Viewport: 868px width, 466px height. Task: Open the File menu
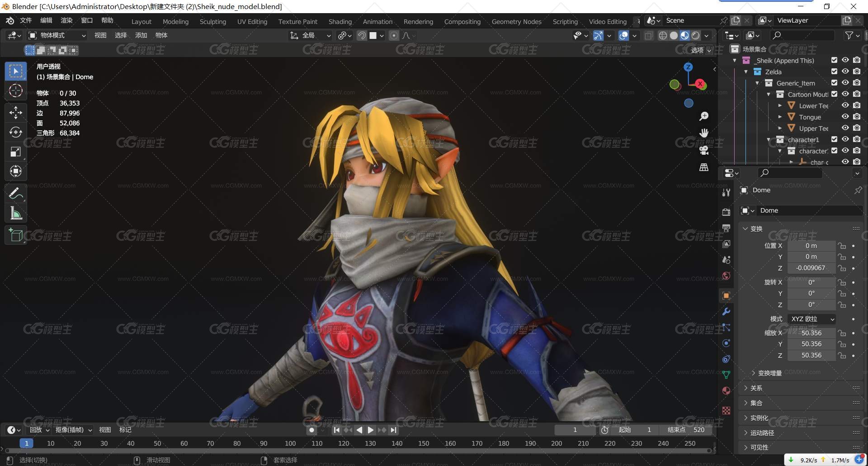26,20
